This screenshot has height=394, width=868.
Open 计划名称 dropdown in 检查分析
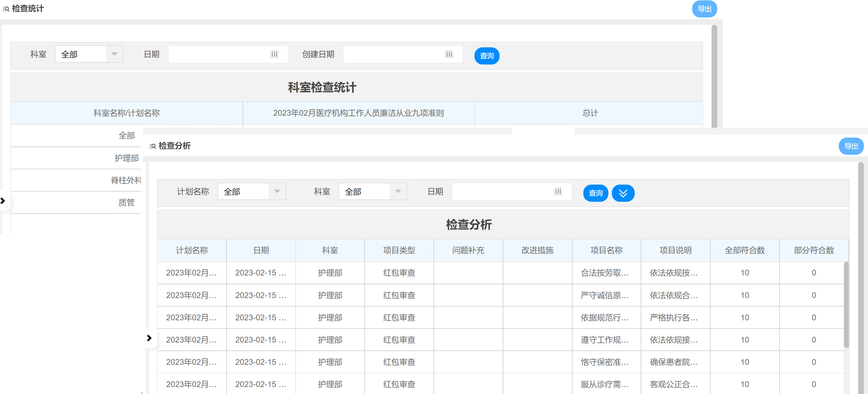point(277,192)
